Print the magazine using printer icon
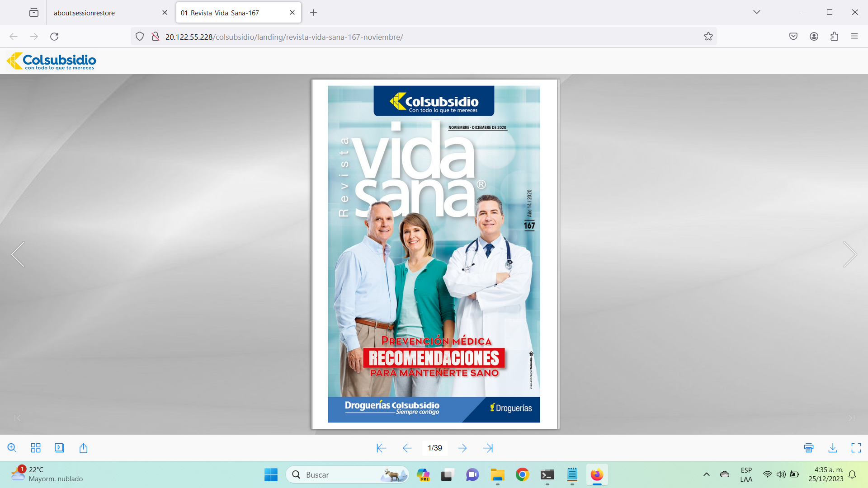 tap(809, 448)
